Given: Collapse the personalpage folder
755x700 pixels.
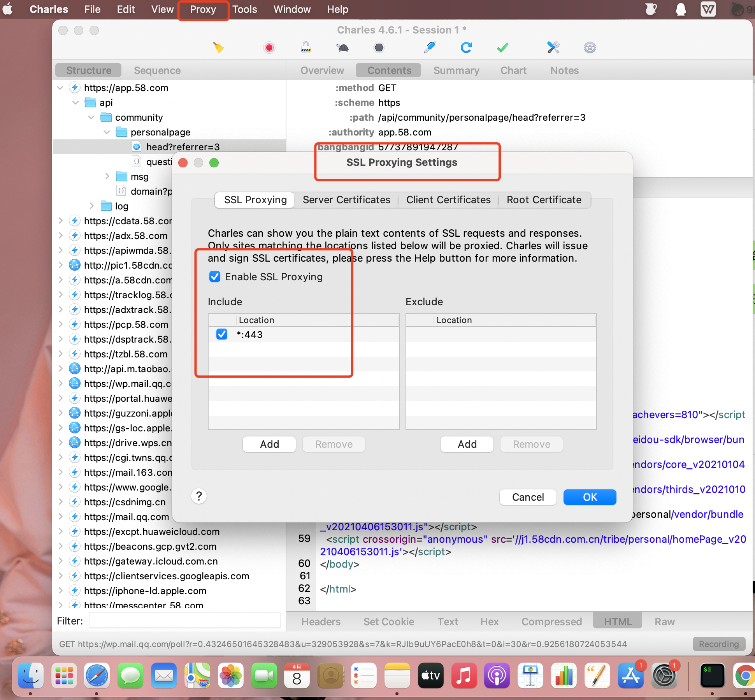Looking at the screenshot, I should coord(107,132).
